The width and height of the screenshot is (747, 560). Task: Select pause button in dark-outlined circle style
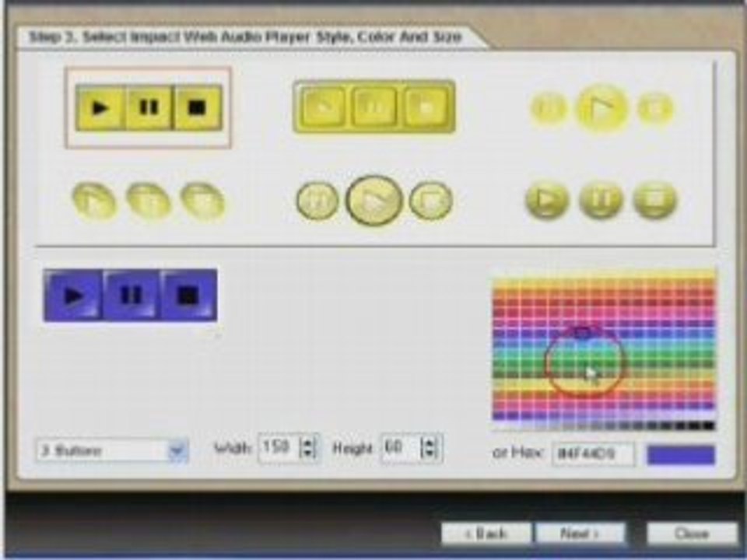click(317, 201)
